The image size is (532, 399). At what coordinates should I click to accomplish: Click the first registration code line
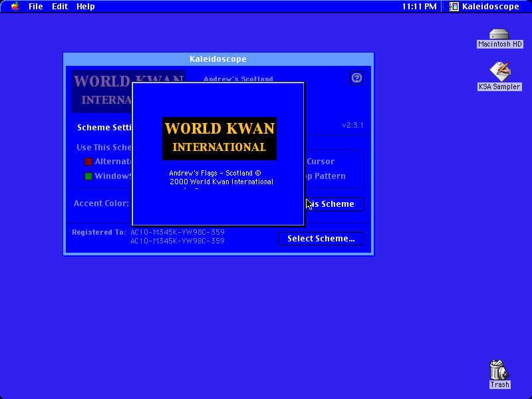click(x=178, y=232)
